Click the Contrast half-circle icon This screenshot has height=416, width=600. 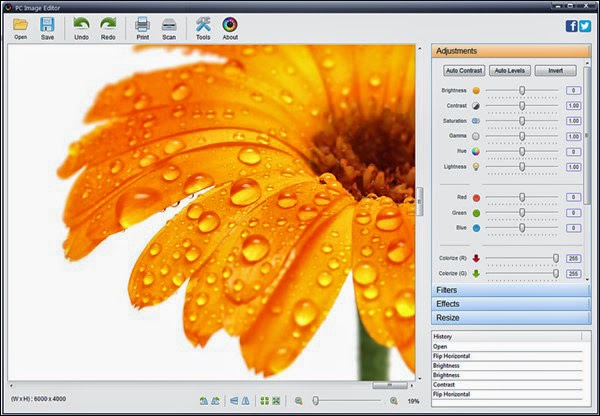tap(476, 106)
